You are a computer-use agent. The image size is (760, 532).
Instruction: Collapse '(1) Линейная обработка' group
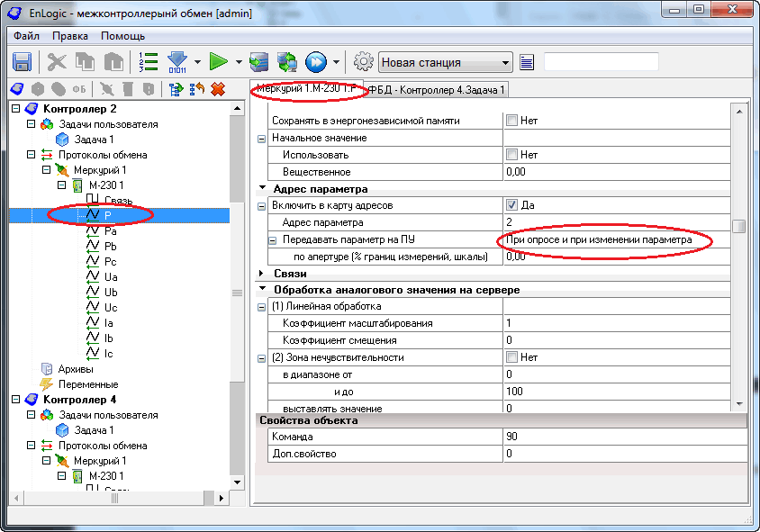pyautogui.click(x=262, y=307)
